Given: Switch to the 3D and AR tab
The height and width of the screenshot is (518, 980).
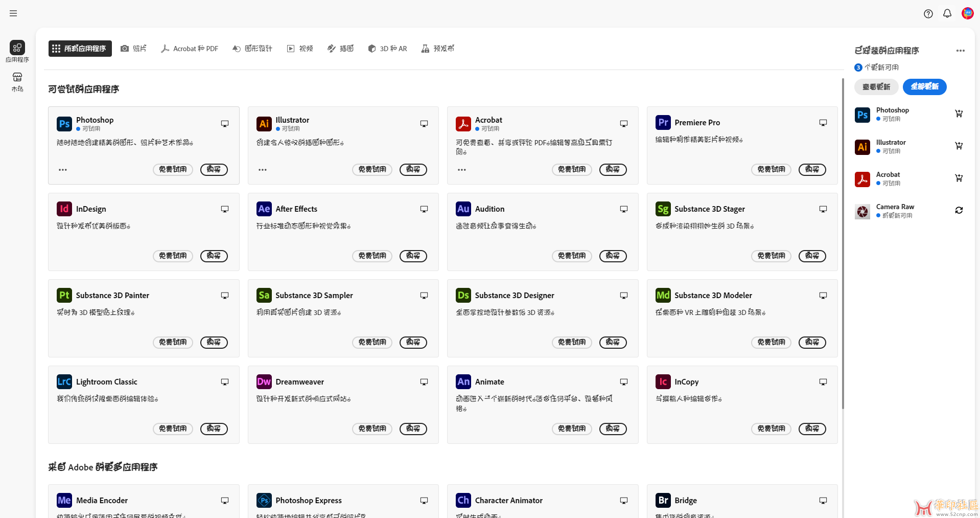Looking at the screenshot, I should [387, 49].
